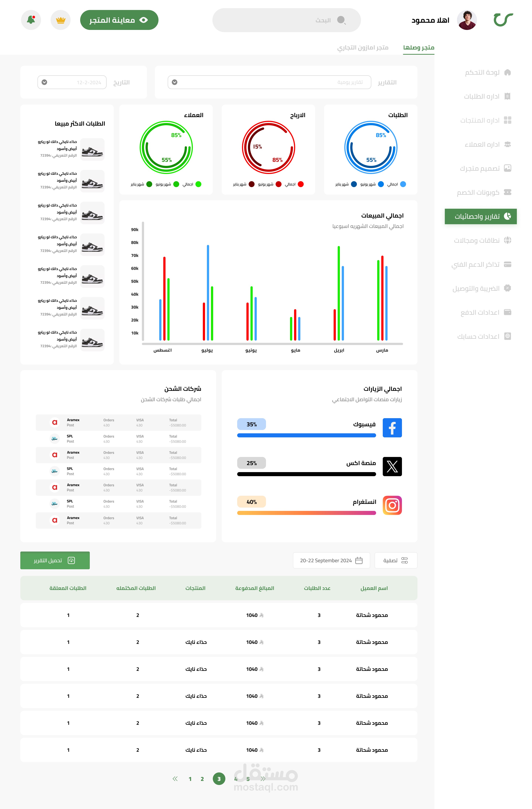The height and width of the screenshot is (809, 532).
Task: Open كوبونات الخصم sidebar item
Action: click(x=478, y=192)
